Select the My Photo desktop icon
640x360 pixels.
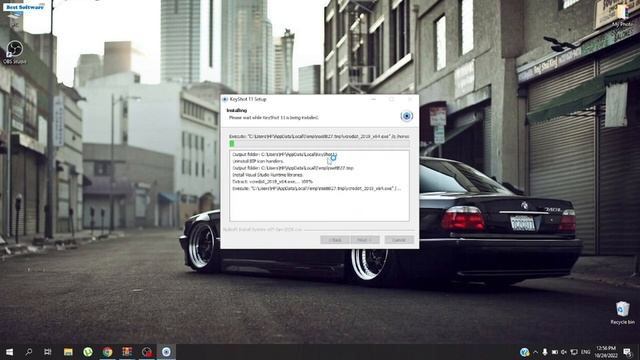pos(622,16)
